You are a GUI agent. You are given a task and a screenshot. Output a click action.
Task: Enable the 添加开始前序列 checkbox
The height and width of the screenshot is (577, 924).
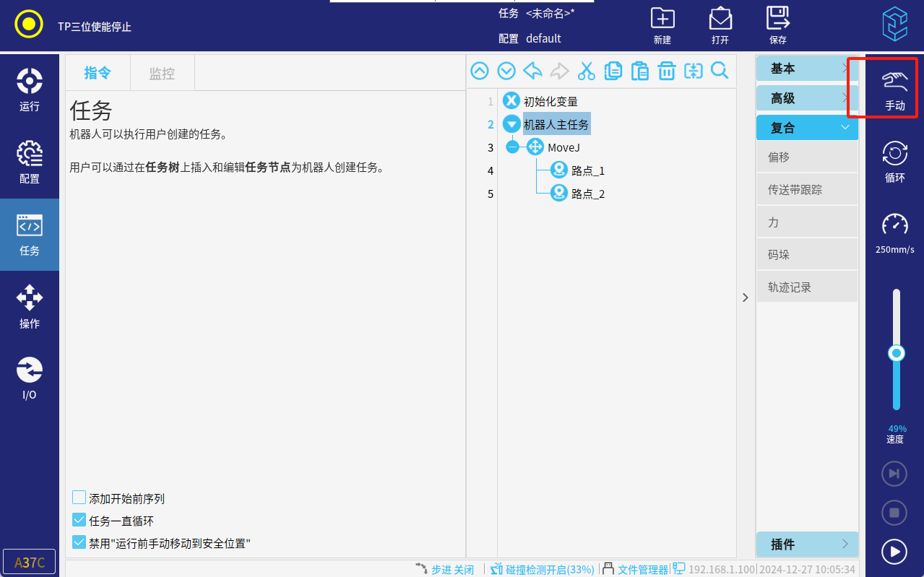pos(79,498)
